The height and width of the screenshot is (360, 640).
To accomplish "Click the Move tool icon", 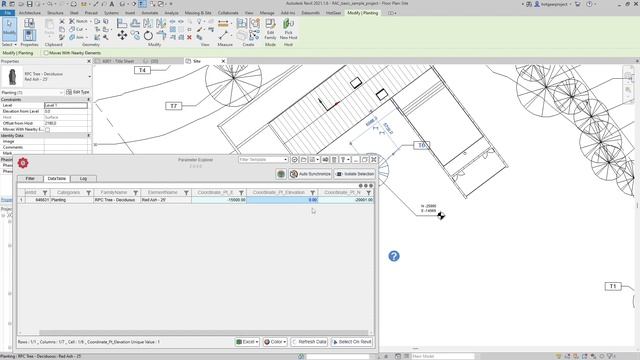I will [122, 36].
